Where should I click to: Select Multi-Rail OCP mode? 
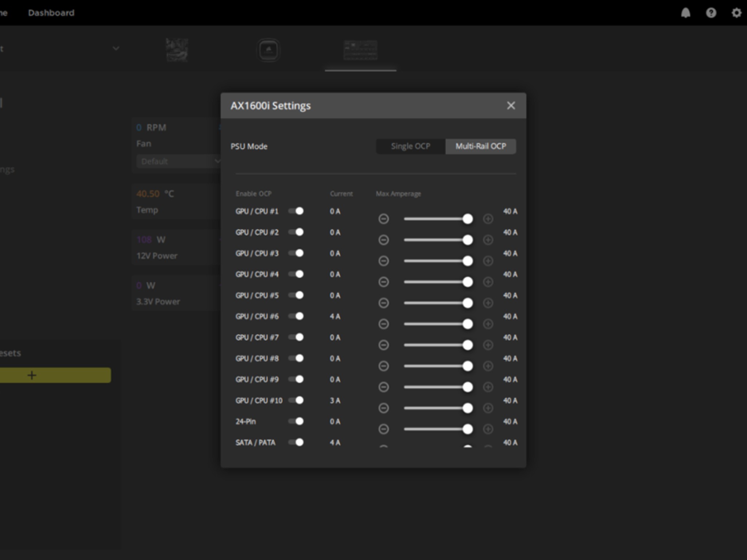[x=481, y=146]
